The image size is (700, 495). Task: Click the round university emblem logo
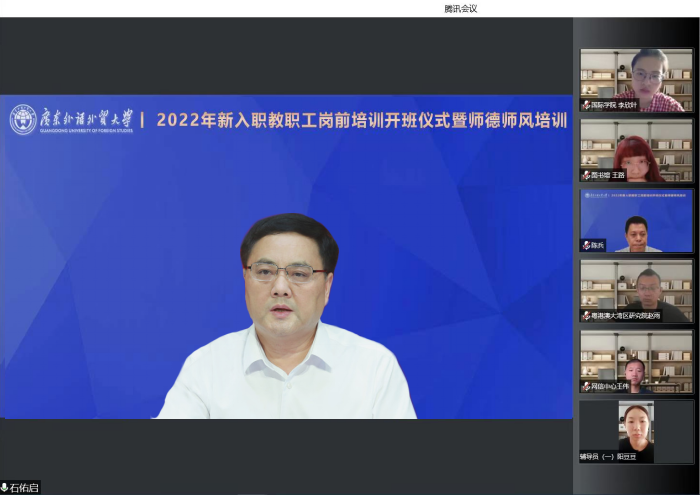click(23, 120)
